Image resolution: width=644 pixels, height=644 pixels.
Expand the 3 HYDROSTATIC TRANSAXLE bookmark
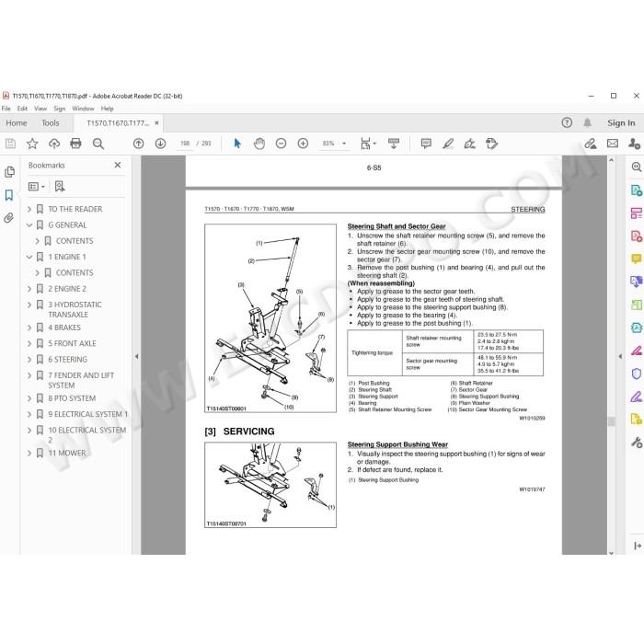coord(29,305)
